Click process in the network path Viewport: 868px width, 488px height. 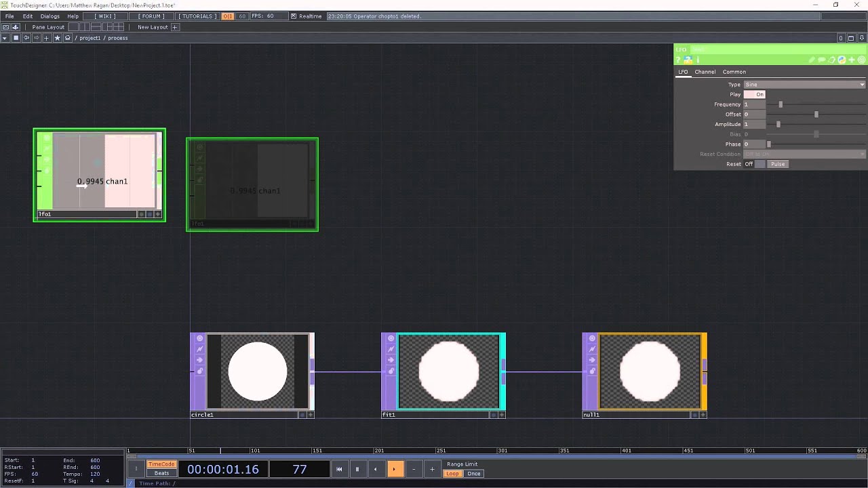coord(117,38)
